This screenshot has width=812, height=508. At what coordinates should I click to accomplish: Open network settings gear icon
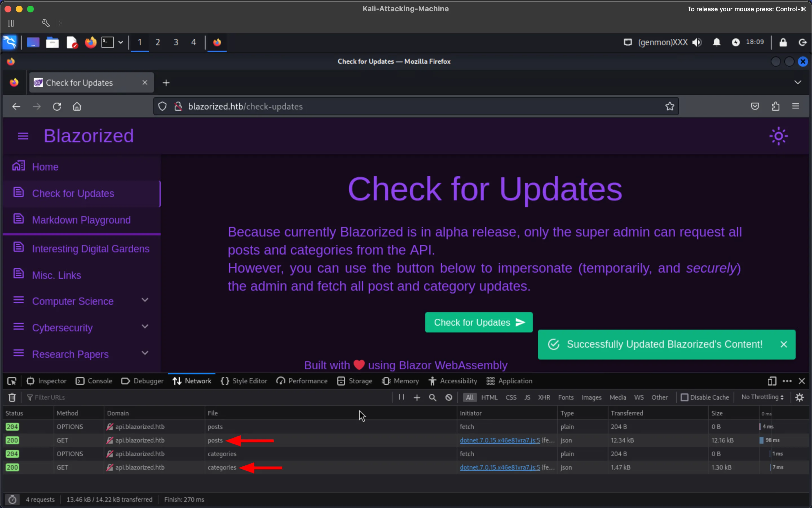800,397
